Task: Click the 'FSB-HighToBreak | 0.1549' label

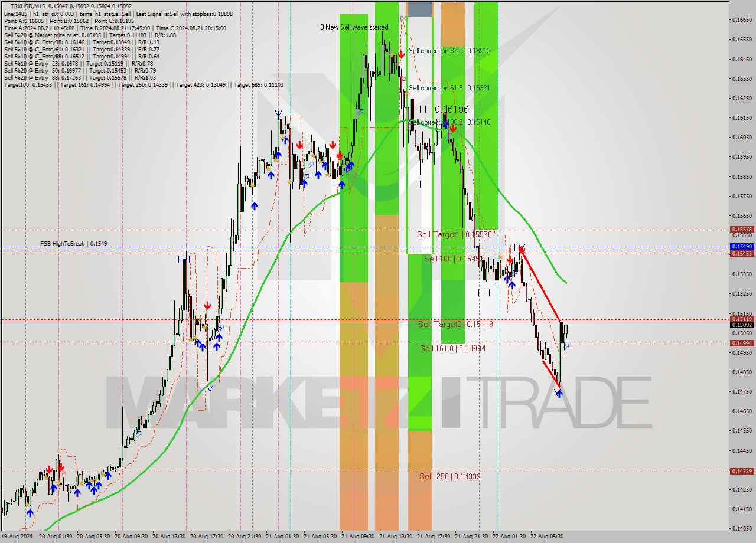Action: click(x=73, y=243)
